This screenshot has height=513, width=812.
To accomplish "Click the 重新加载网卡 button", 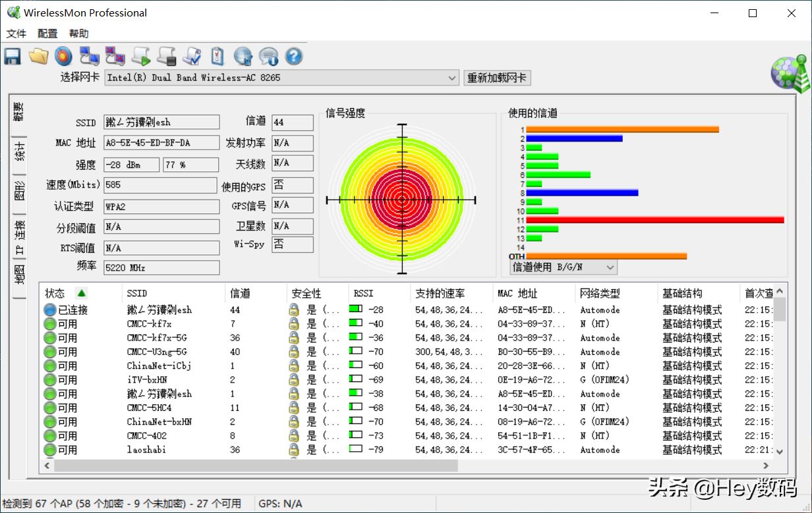I will (x=497, y=78).
